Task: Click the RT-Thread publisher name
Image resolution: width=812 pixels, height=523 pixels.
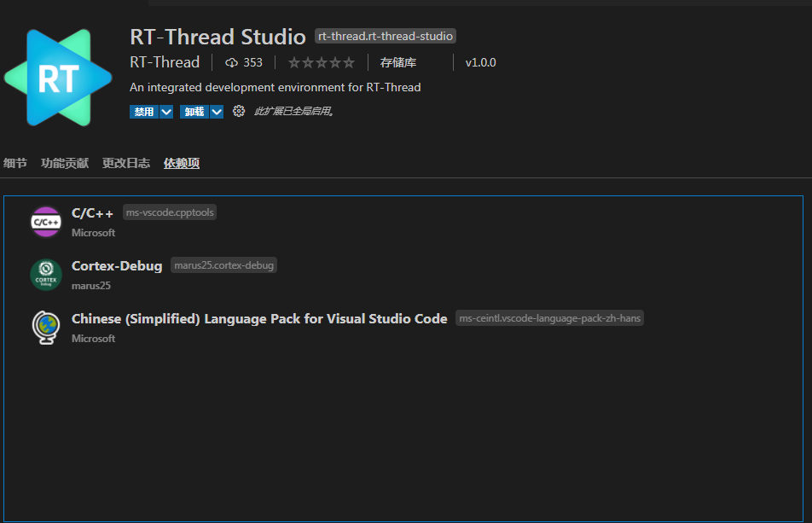Action: tap(165, 62)
